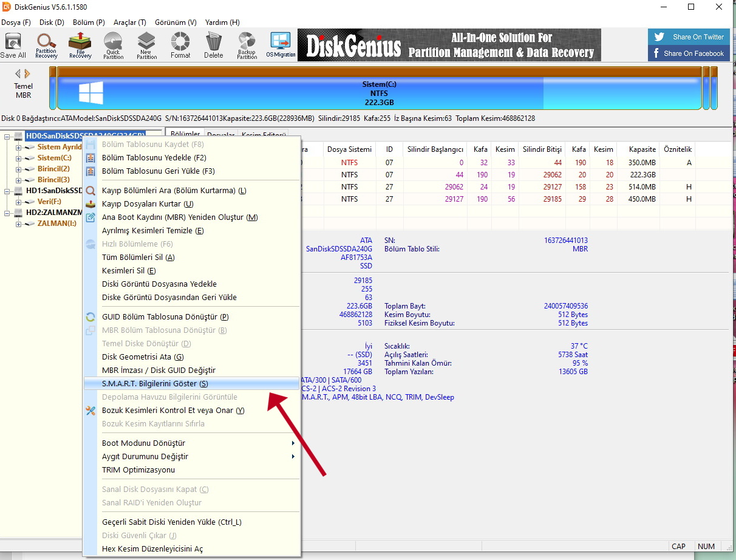This screenshot has width=736, height=560.
Task: Switch to the Kesim Editörü tab
Action: 262,135
